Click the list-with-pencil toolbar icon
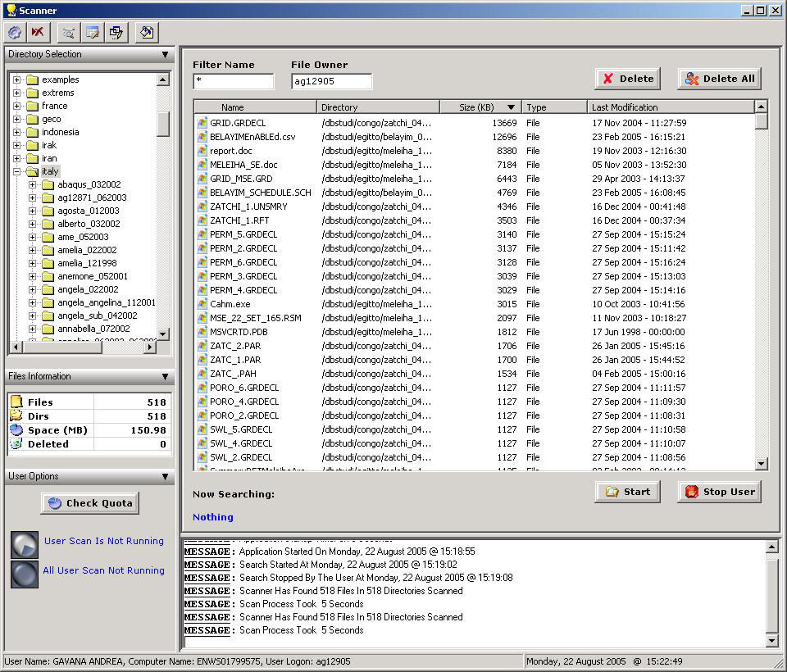The height and width of the screenshot is (672, 787). click(92, 33)
